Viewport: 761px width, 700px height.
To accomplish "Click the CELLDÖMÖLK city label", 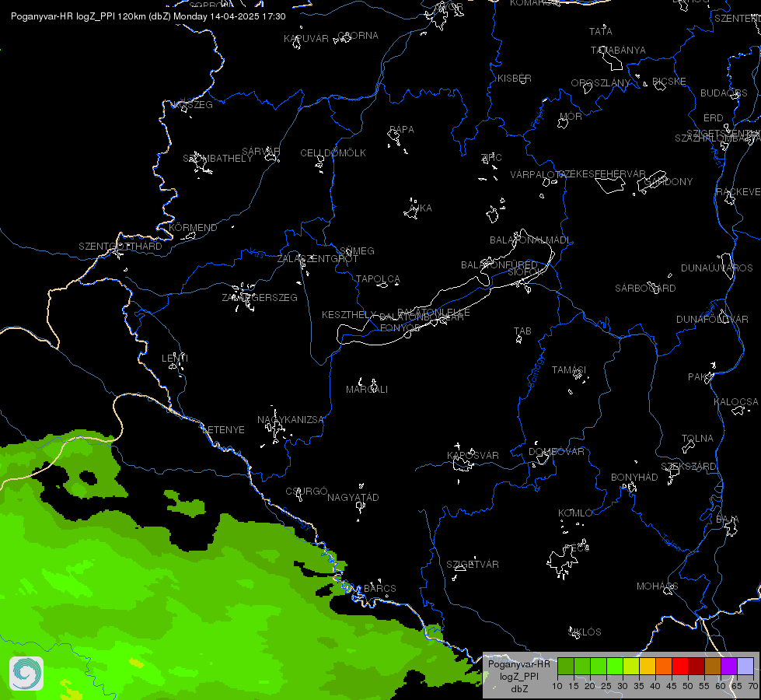I will [333, 153].
